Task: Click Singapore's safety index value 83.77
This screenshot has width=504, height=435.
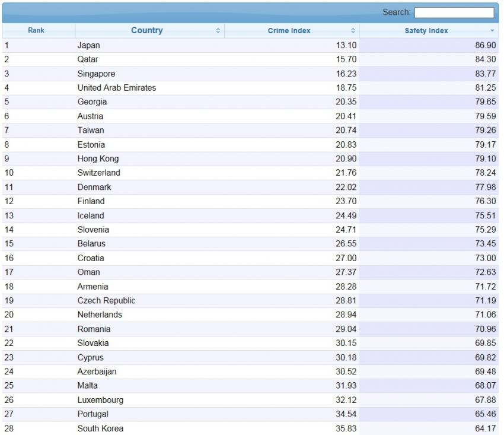Action: click(486, 74)
